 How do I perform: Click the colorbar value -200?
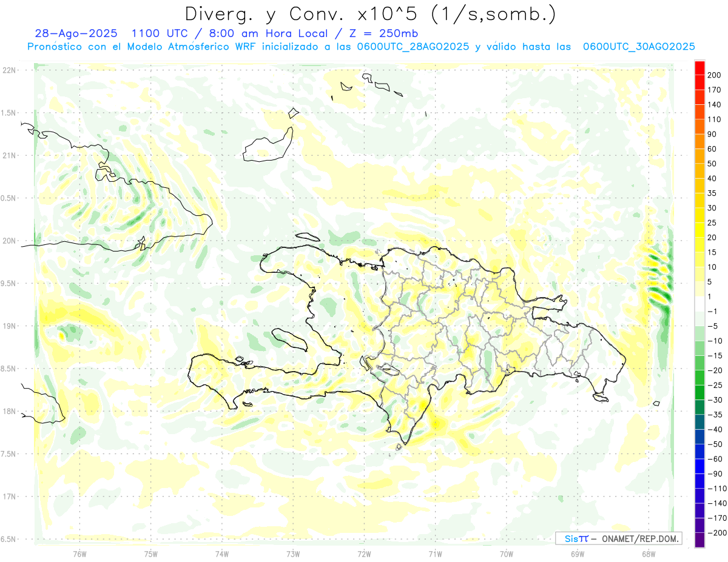click(718, 533)
